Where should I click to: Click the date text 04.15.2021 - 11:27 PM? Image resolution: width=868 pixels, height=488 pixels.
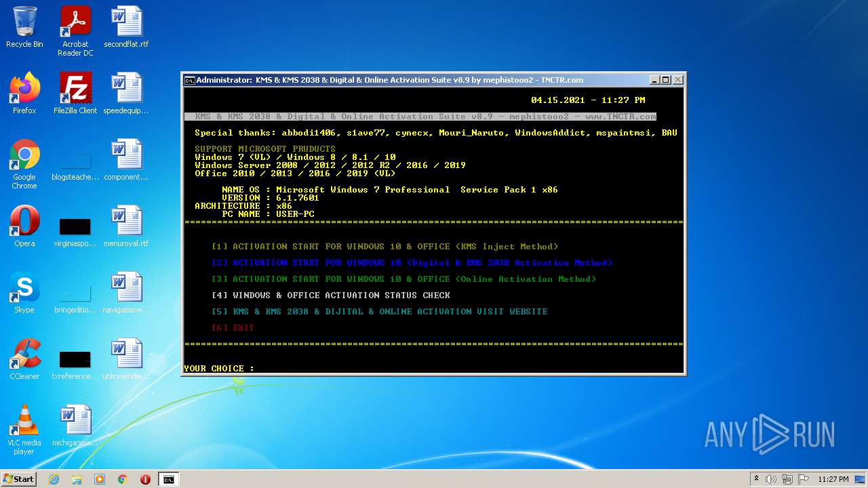588,100
